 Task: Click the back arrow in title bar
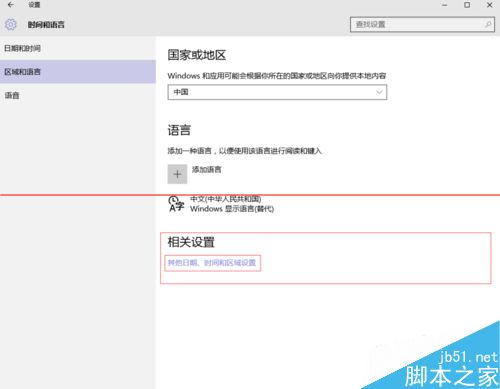[11, 5]
